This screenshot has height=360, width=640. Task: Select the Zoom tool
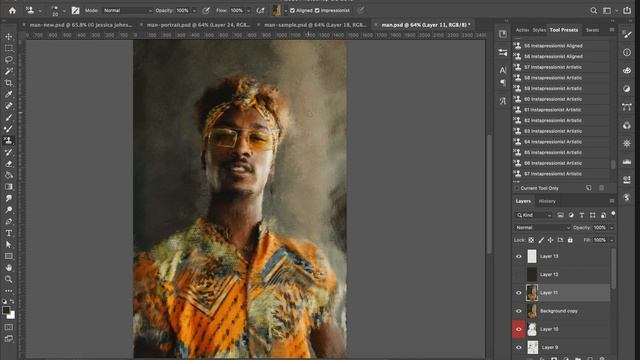coord(9,279)
